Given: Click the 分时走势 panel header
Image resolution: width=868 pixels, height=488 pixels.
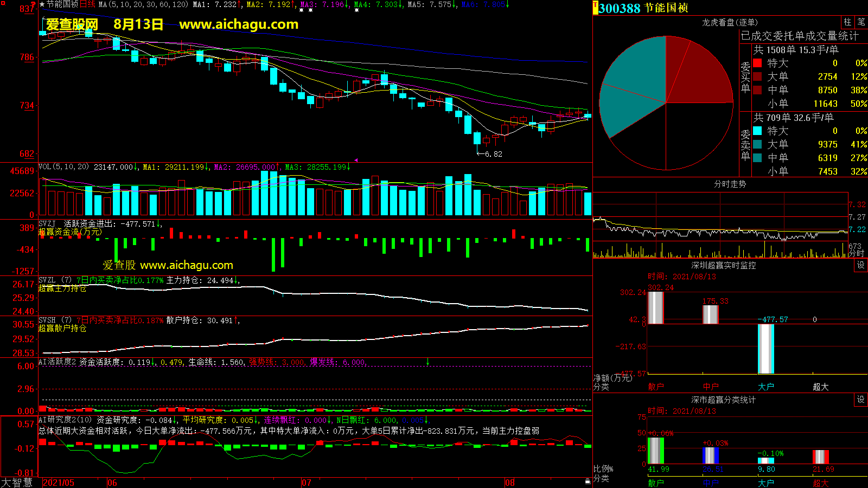Looking at the screenshot, I should (x=730, y=184).
